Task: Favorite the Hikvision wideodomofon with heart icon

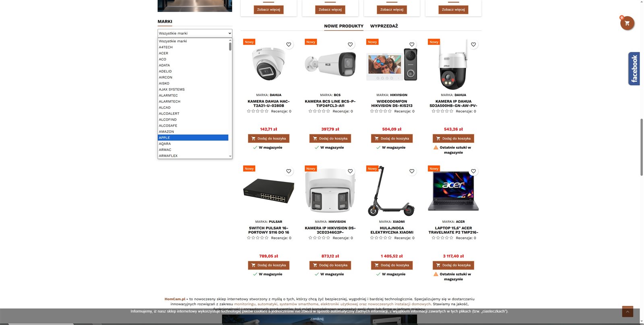Action: click(x=412, y=45)
